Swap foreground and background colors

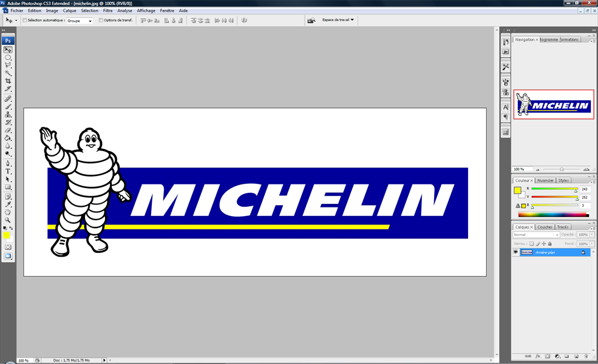11,228
